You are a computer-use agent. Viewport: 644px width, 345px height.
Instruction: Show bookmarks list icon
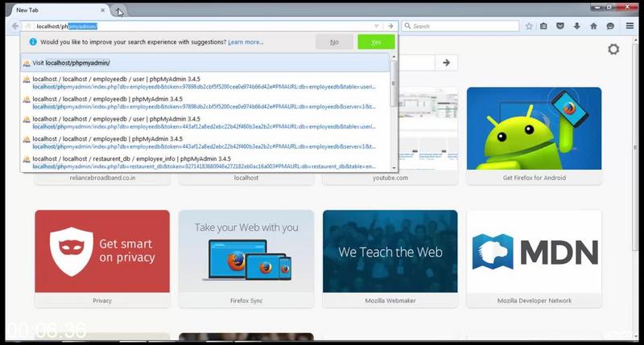(543, 26)
